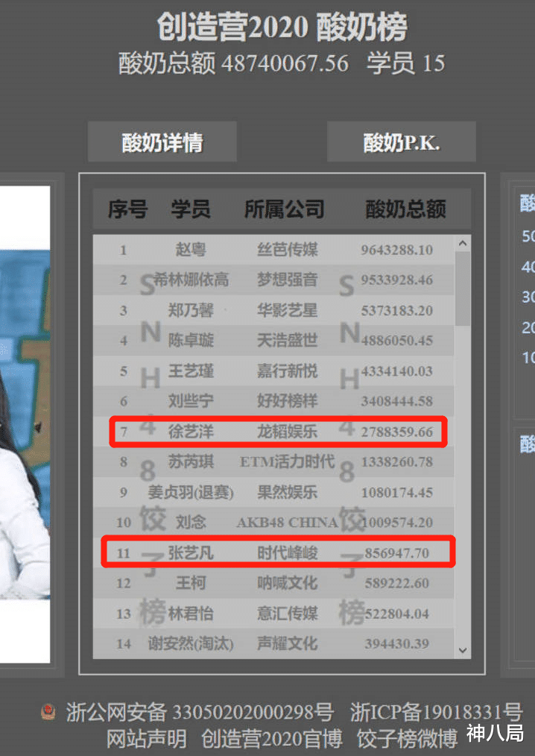
Task: Click company 时代峰峻
Action: pyautogui.click(x=288, y=552)
